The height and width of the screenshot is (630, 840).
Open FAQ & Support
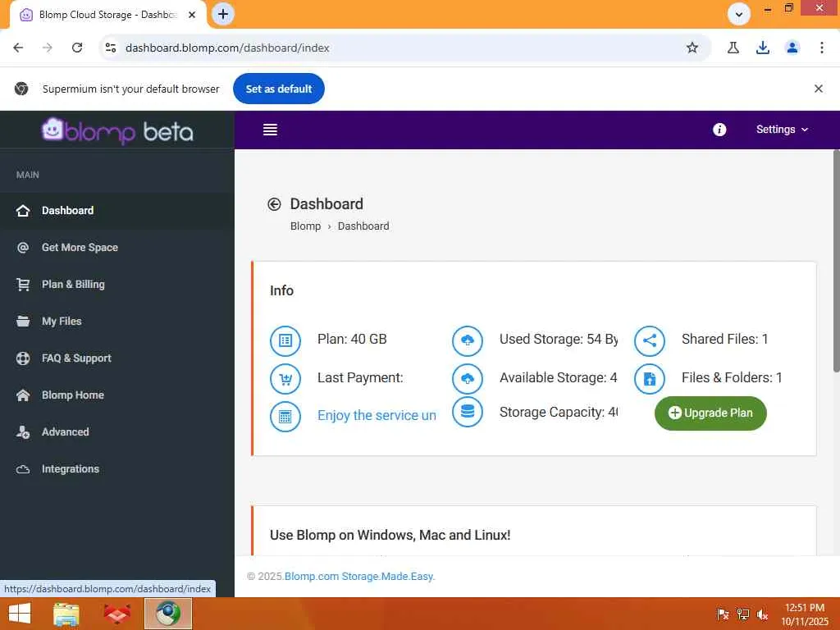pyautogui.click(x=117, y=358)
